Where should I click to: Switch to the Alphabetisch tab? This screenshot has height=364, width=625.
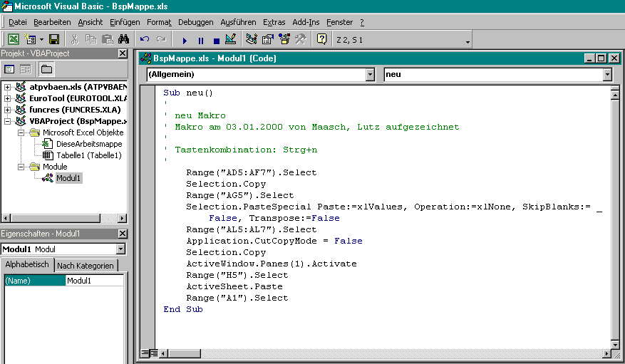[27, 264]
